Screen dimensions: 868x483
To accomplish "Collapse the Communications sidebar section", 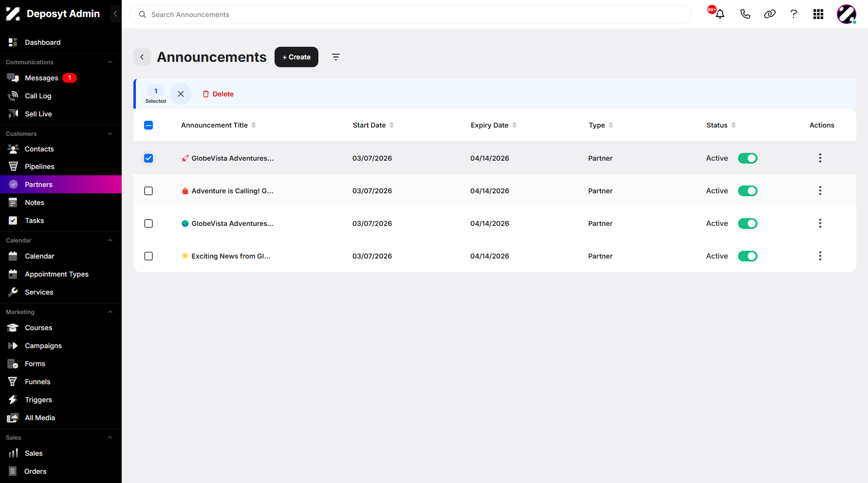I will click(x=111, y=62).
